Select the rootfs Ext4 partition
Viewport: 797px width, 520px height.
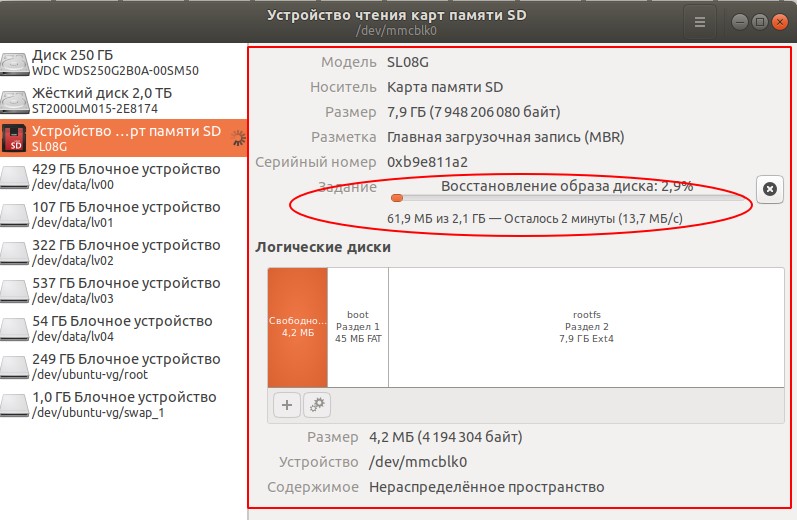click(x=586, y=327)
